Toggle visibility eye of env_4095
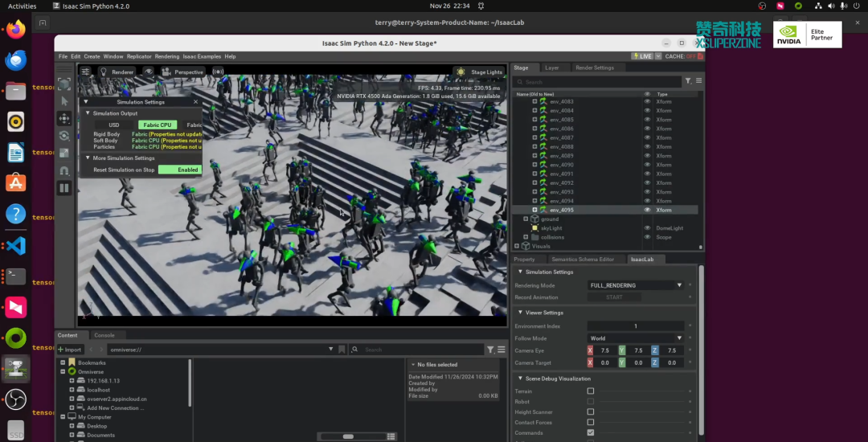This screenshot has height=442, width=868. click(x=647, y=211)
